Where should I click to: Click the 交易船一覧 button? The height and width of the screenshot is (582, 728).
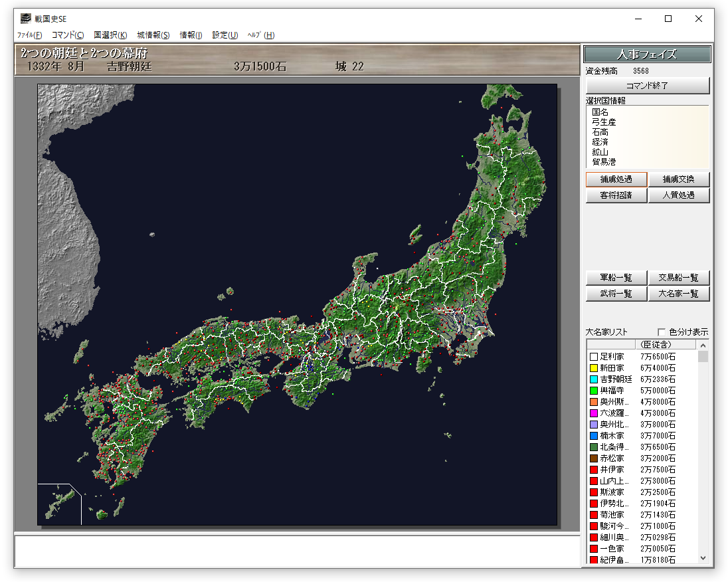click(x=679, y=278)
